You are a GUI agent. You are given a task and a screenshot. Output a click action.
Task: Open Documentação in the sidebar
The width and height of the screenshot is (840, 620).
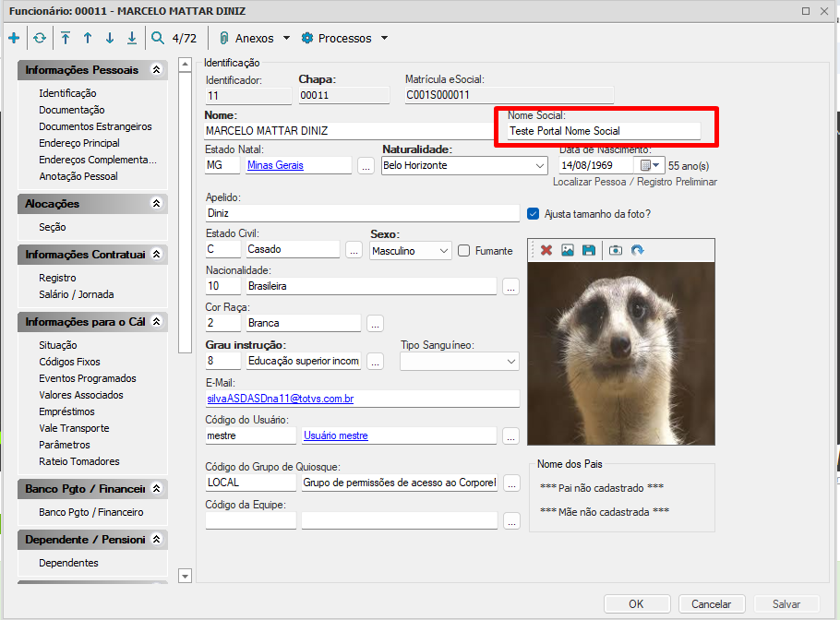pyautogui.click(x=72, y=110)
